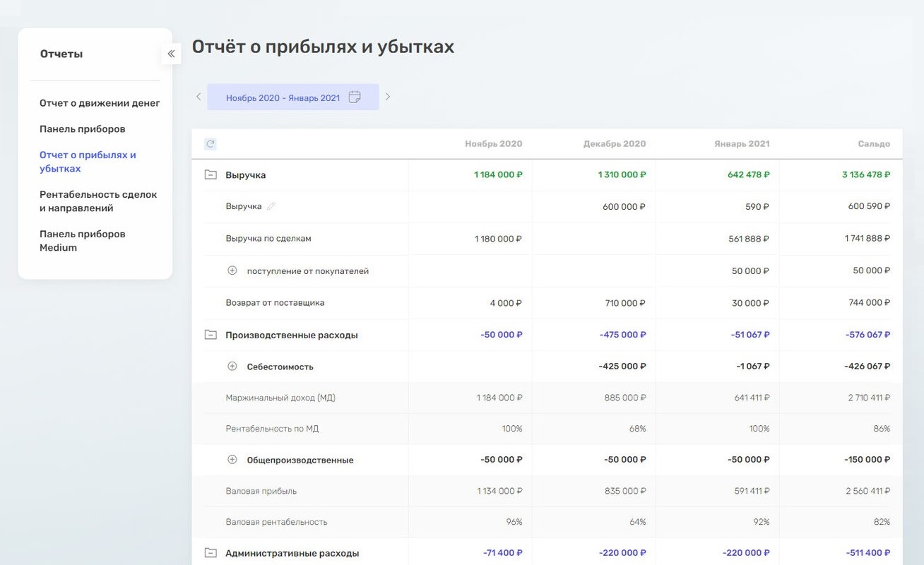This screenshot has height=565, width=924.
Task: Expand the Общепроизводственные row
Action: (x=232, y=460)
